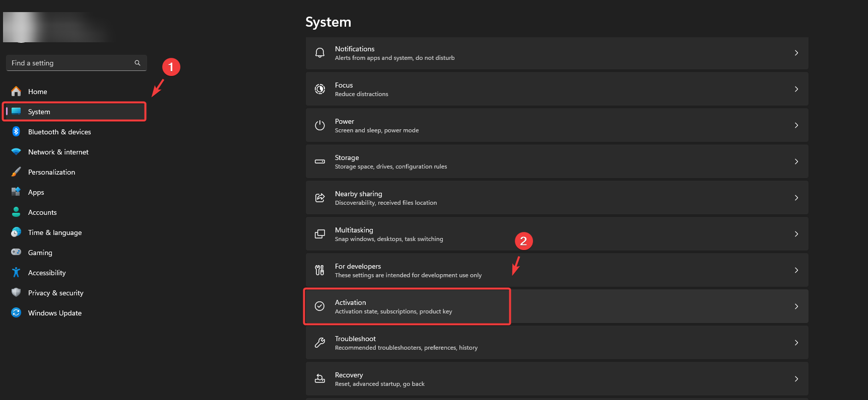The height and width of the screenshot is (400, 868).
Task: Open Privacy & security settings
Action: (x=55, y=293)
